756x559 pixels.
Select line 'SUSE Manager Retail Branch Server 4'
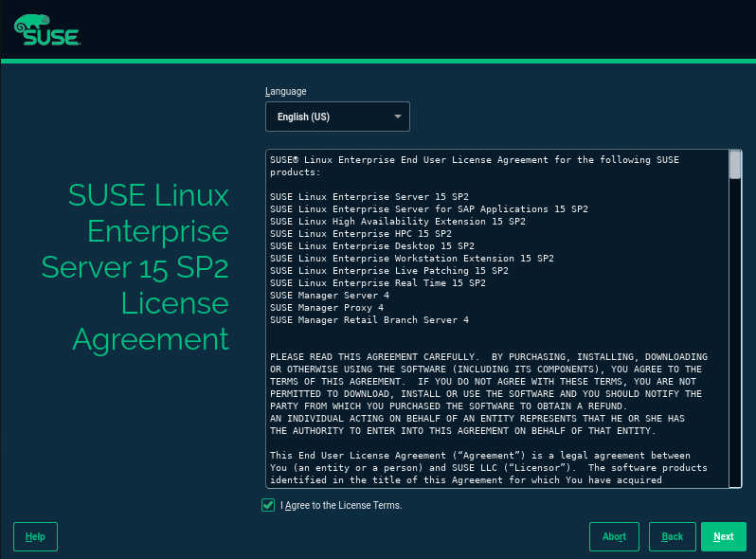click(369, 320)
